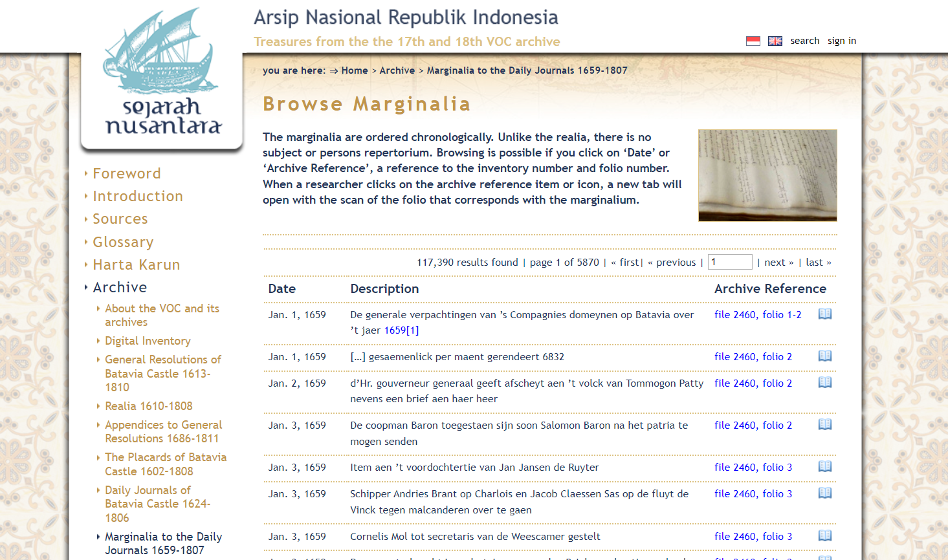Focus the page number input field
The height and width of the screenshot is (560, 948).
(730, 262)
